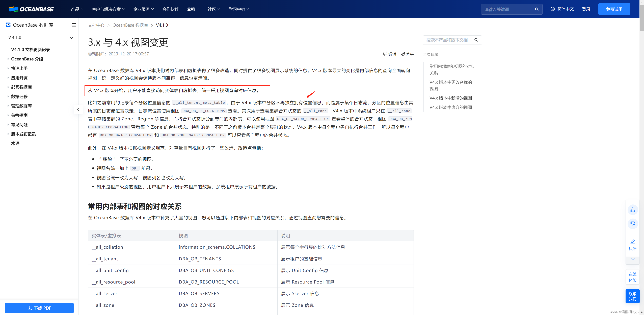The height and width of the screenshot is (315, 644).
Task: Open the V 4.1.0 version selector
Action: pos(40,38)
